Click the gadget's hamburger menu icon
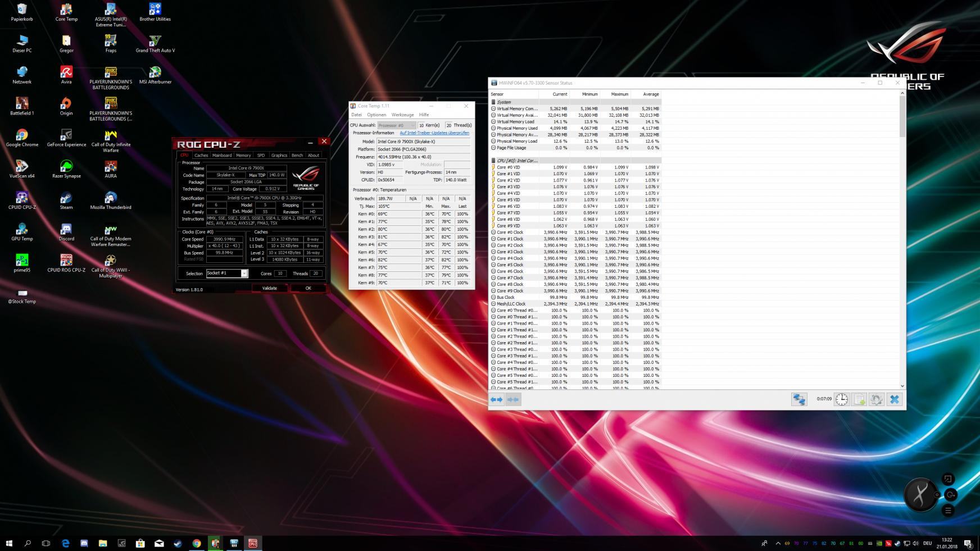 [x=948, y=511]
